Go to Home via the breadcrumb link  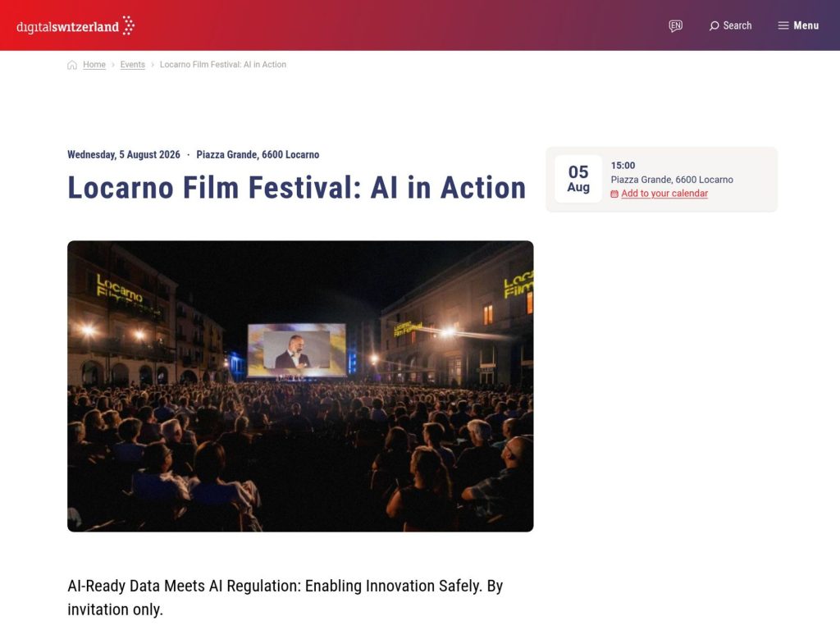pos(94,64)
